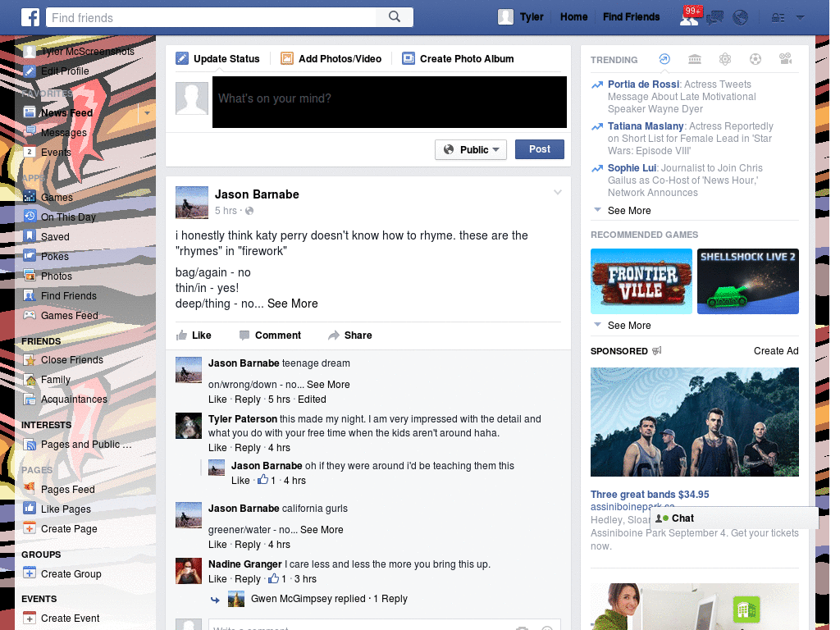The width and height of the screenshot is (840, 630).
Task: Expand See More in california gurls comment
Action: 322,530
